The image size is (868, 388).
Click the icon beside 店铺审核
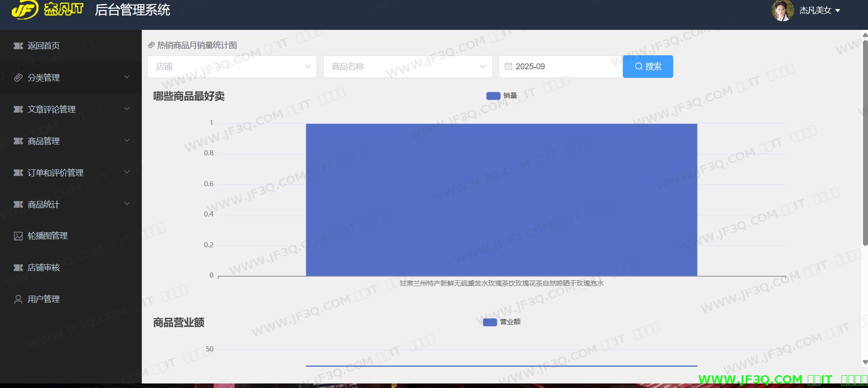click(18, 268)
